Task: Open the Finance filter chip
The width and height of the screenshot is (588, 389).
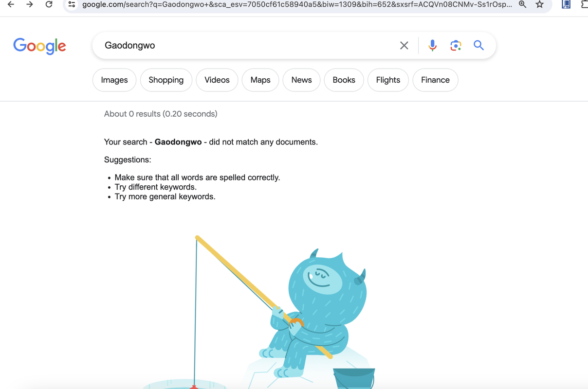Action: 435,80
